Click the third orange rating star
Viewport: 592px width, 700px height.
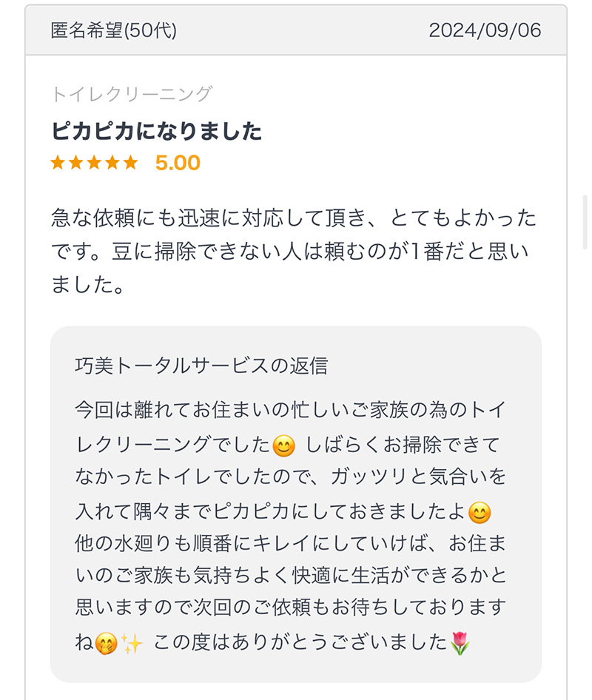[x=94, y=163]
